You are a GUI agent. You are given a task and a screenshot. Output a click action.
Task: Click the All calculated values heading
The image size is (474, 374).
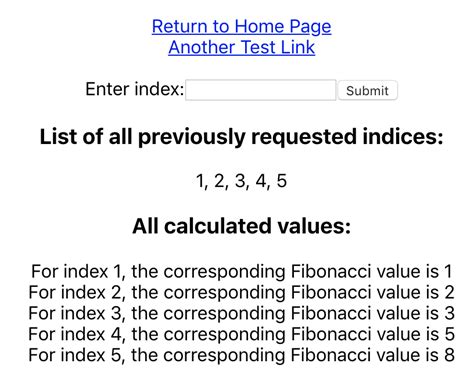(241, 226)
